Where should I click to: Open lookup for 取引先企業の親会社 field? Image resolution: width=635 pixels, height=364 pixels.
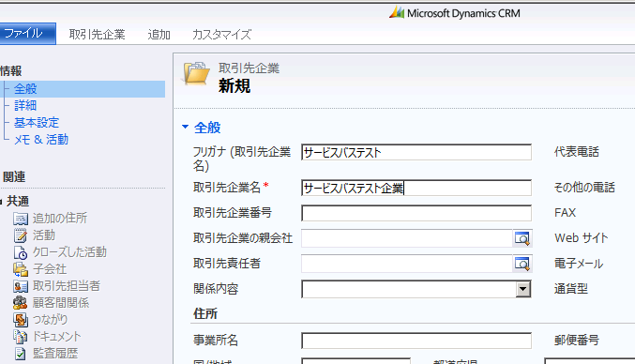pos(522,238)
